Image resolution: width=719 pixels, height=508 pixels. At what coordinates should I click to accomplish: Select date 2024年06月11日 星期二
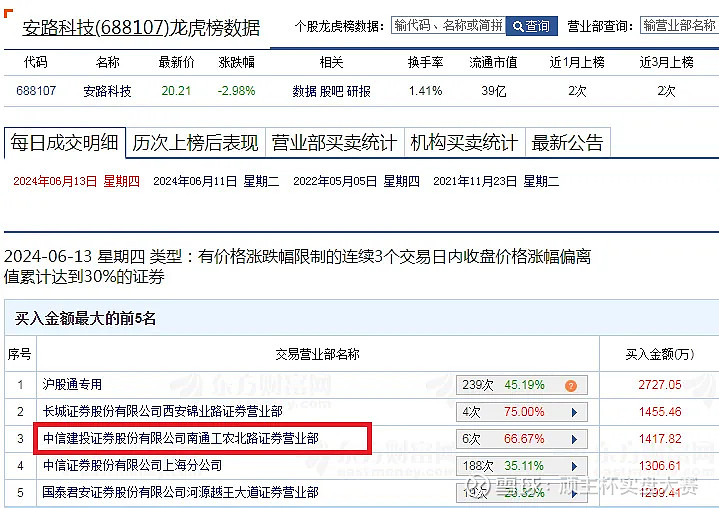tap(216, 181)
